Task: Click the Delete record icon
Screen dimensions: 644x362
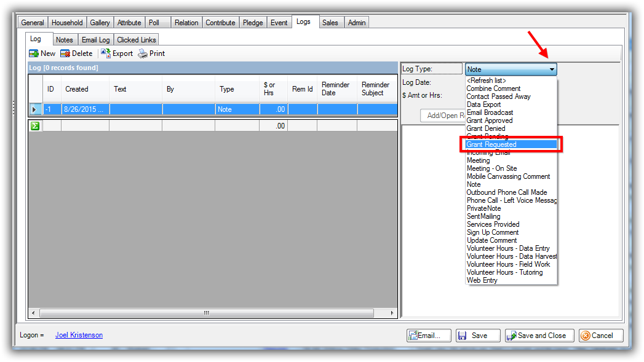Action: [65, 53]
